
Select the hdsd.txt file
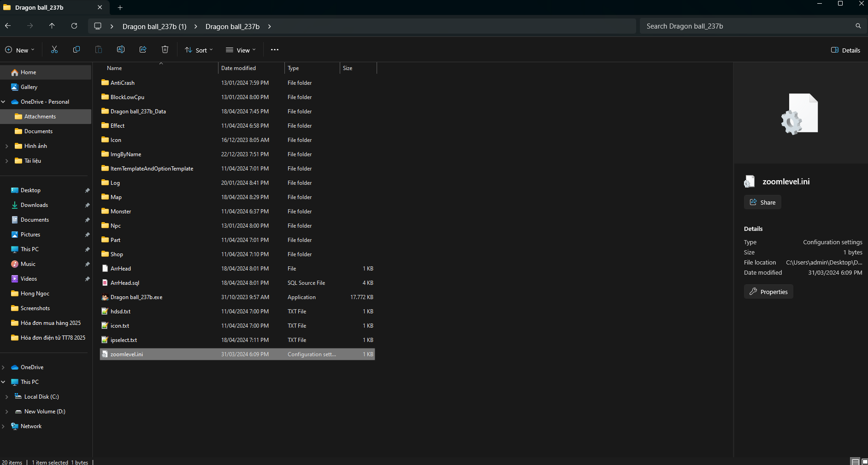(x=237, y=312)
